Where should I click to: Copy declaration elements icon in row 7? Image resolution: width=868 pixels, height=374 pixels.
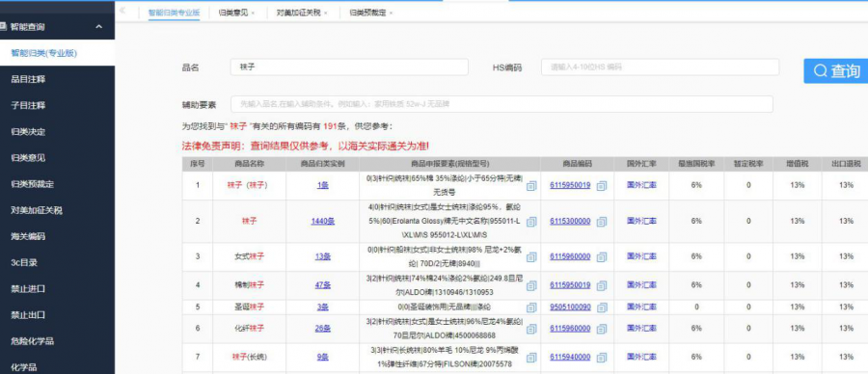(x=531, y=358)
